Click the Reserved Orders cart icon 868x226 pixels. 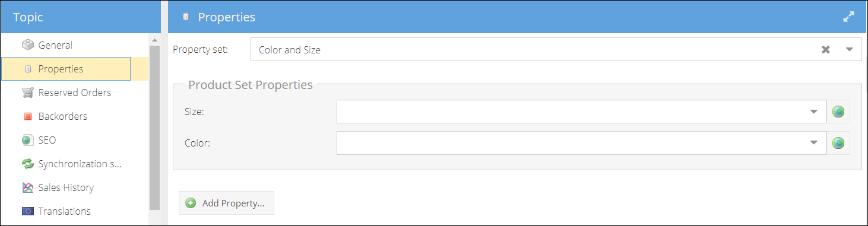[27, 93]
